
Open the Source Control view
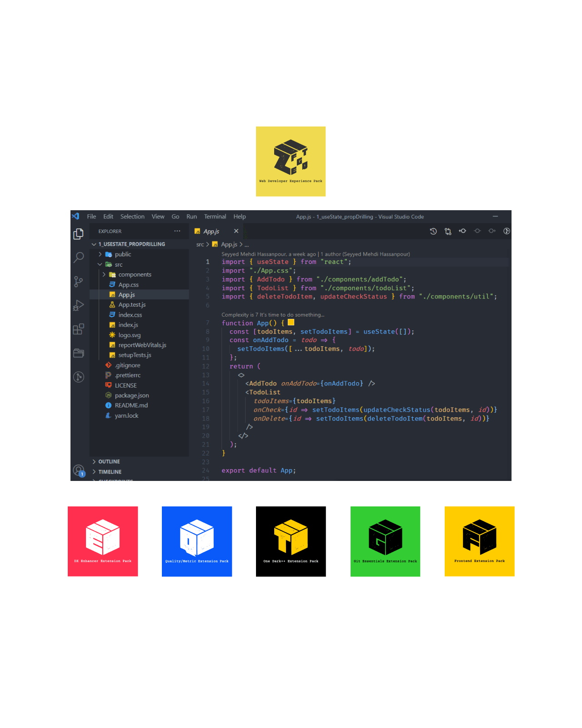[x=79, y=282]
